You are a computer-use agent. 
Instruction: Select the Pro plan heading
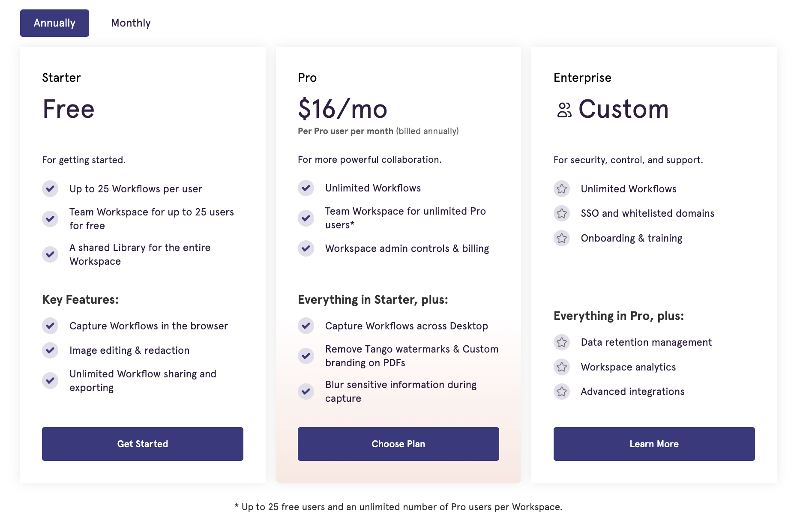pyautogui.click(x=307, y=78)
